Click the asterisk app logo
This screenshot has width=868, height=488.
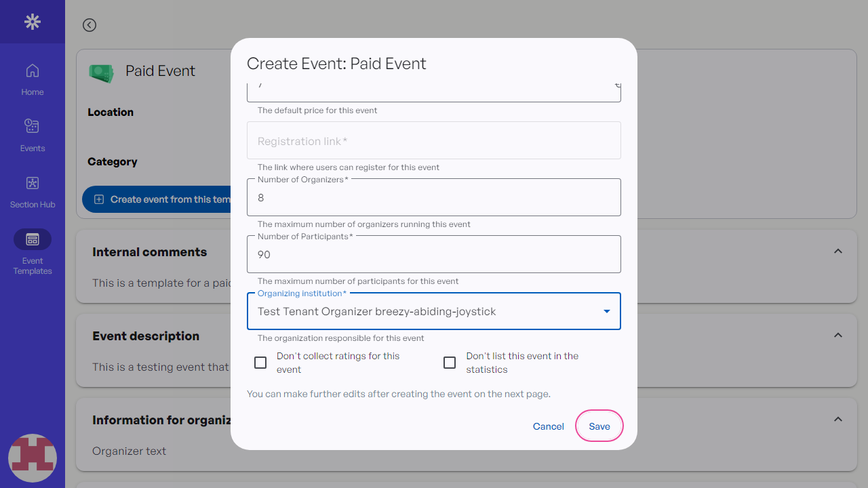pyautogui.click(x=33, y=22)
